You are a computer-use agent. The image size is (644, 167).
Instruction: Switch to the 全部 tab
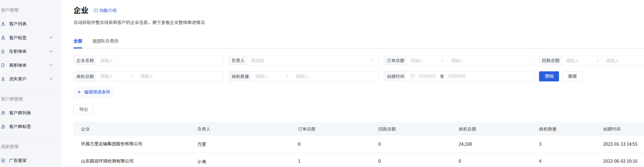(78, 41)
